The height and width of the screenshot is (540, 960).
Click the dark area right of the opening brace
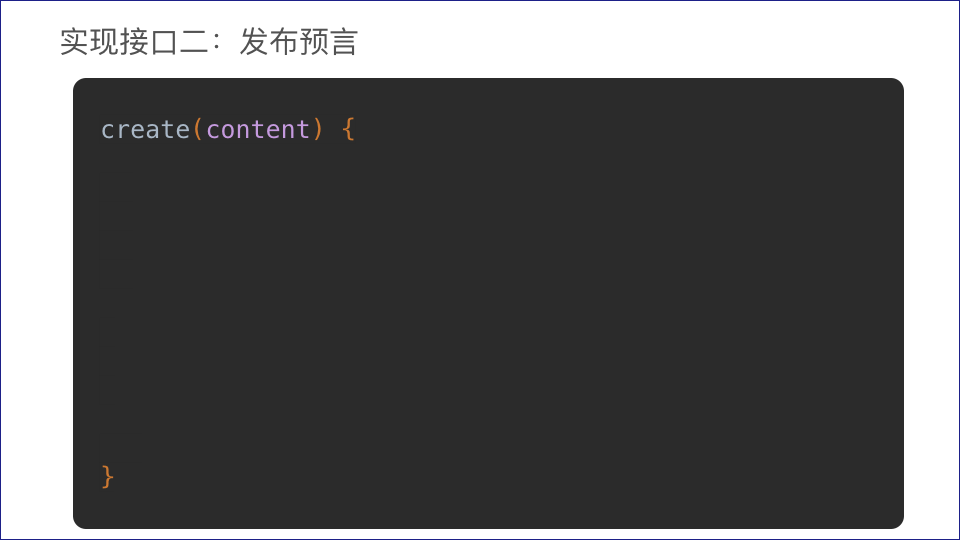coord(600,130)
